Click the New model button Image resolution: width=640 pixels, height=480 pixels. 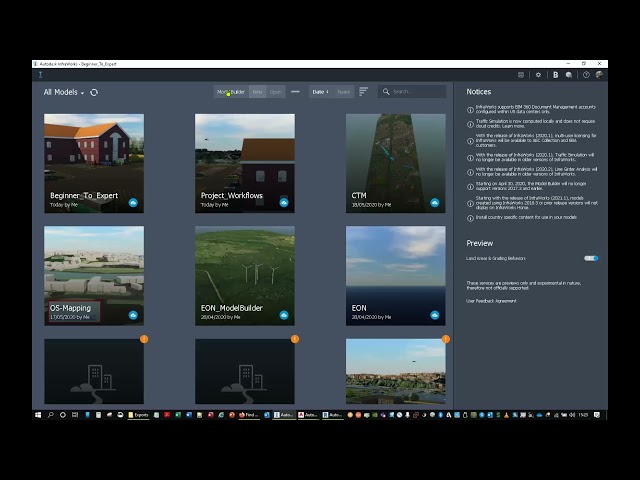coord(257,92)
